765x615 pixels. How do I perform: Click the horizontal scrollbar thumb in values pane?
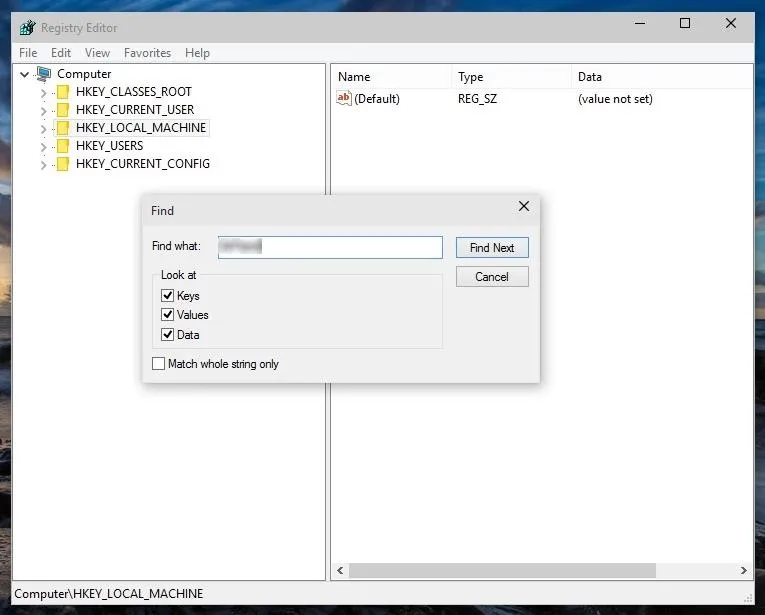click(503, 570)
